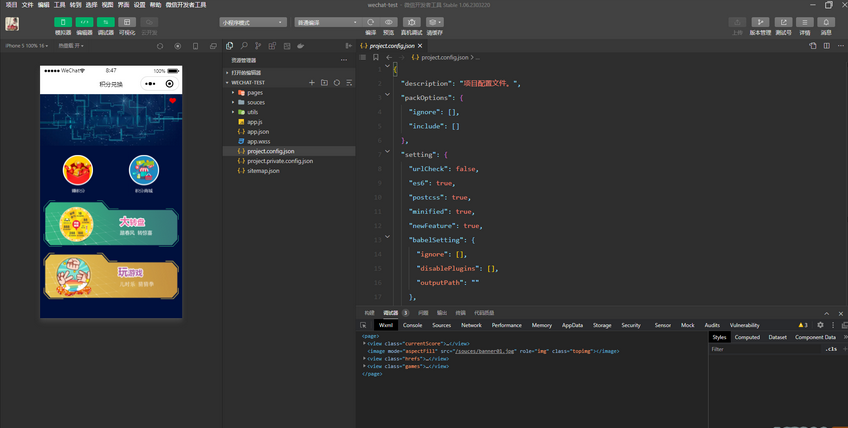Switch to the Console tab
The image size is (848, 428).
click(412, 325)
